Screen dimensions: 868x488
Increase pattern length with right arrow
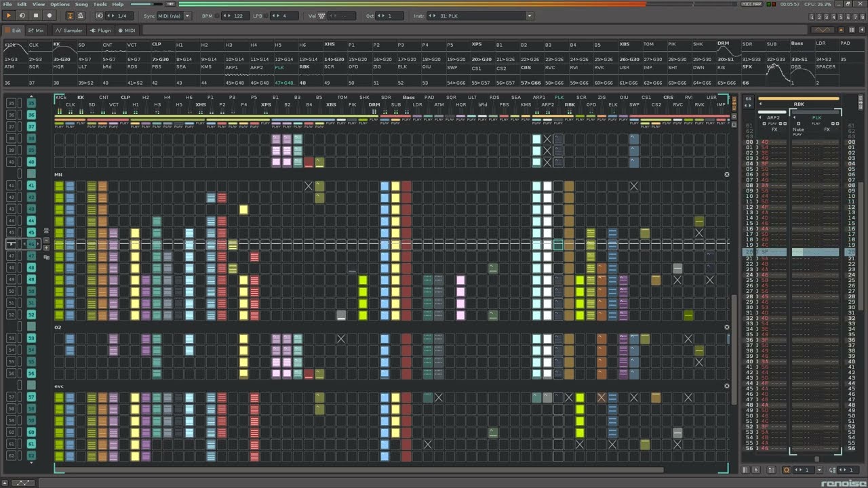749,106
